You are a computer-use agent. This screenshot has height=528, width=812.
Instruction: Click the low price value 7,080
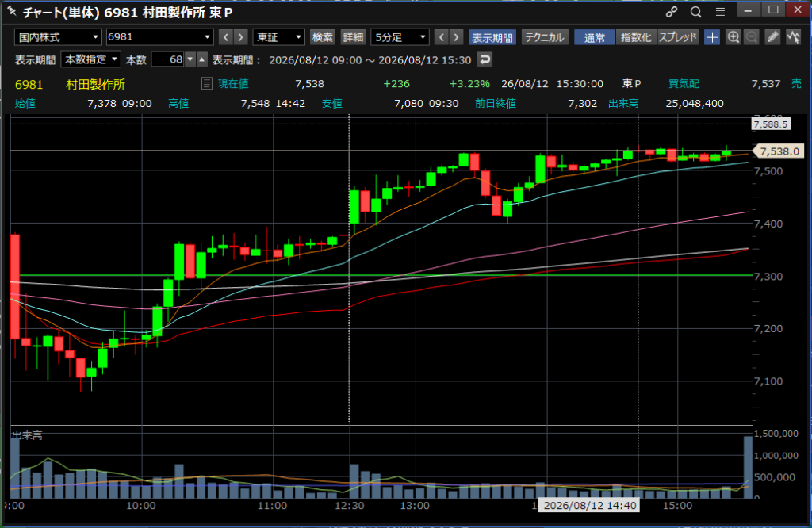tap(408, 104)
